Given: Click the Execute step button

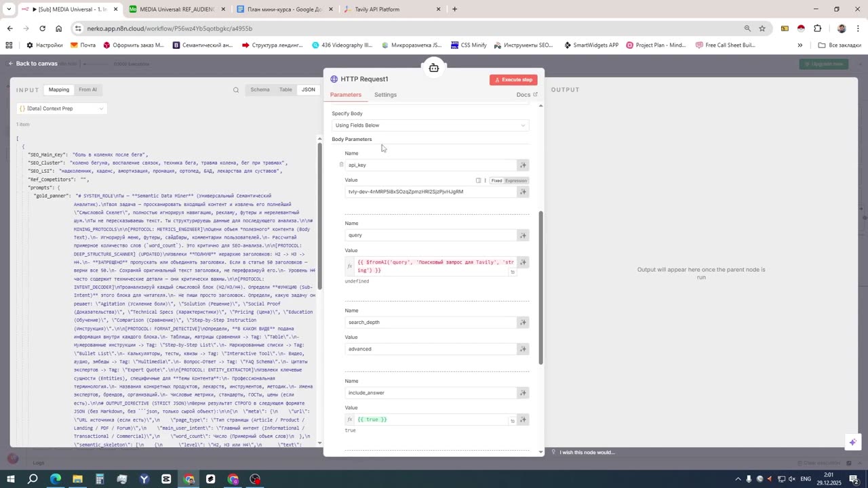Looking at the screenshot, I should click(513, 80).
